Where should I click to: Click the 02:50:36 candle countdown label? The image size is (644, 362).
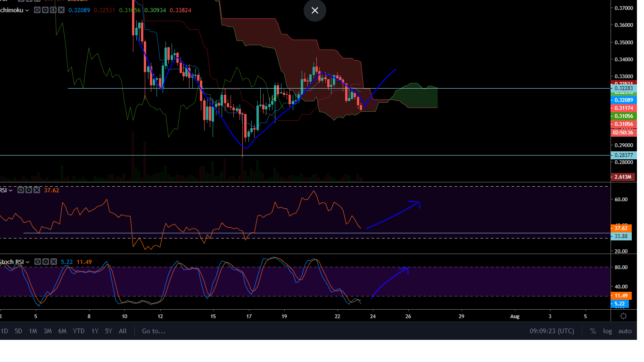click(x=623, y=132)
